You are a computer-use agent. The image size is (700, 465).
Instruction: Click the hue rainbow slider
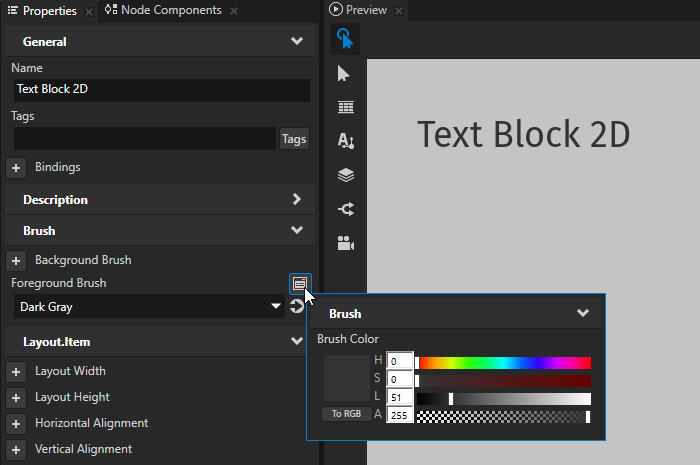point(503,362)
